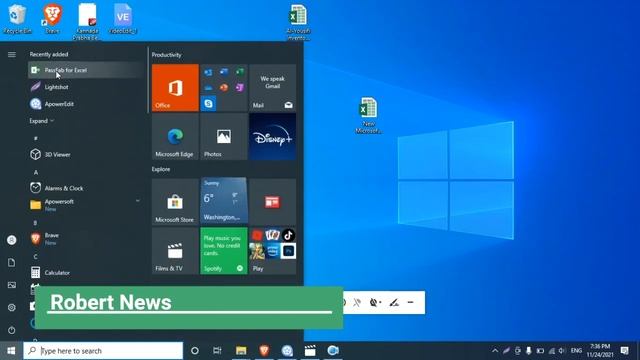Click the Productivity group heading
Image resolution: width=640 pixels, height=360 pixels.
click(x=167, y=55)
